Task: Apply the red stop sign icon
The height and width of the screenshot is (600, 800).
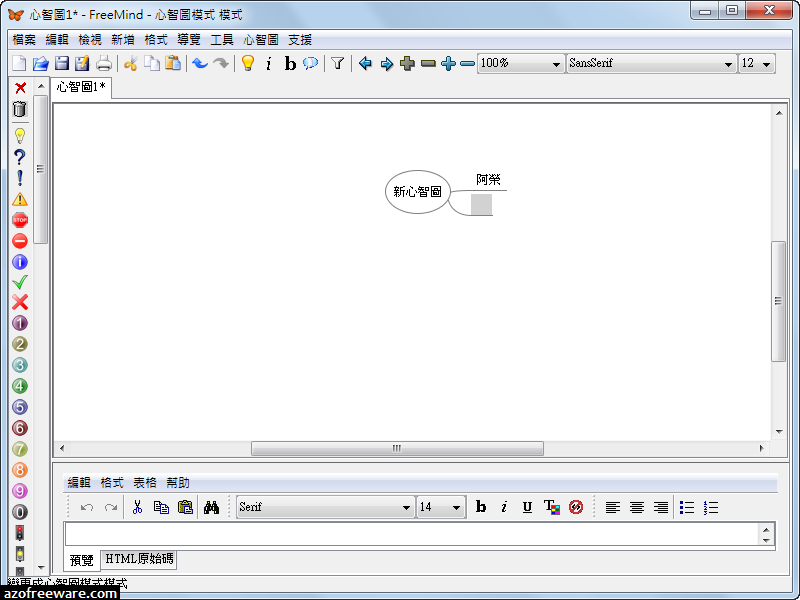Action: pyautogui.click(x=22, y=219)
